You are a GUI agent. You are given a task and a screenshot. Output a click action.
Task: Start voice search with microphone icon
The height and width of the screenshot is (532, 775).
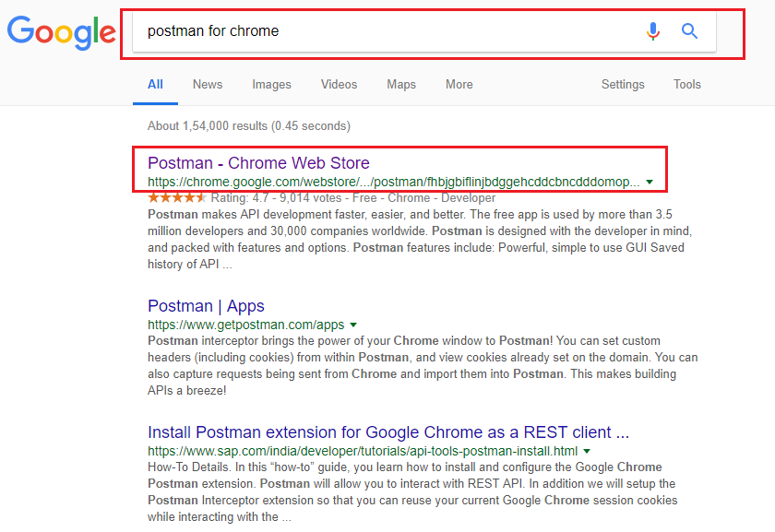tap(653, 31)
